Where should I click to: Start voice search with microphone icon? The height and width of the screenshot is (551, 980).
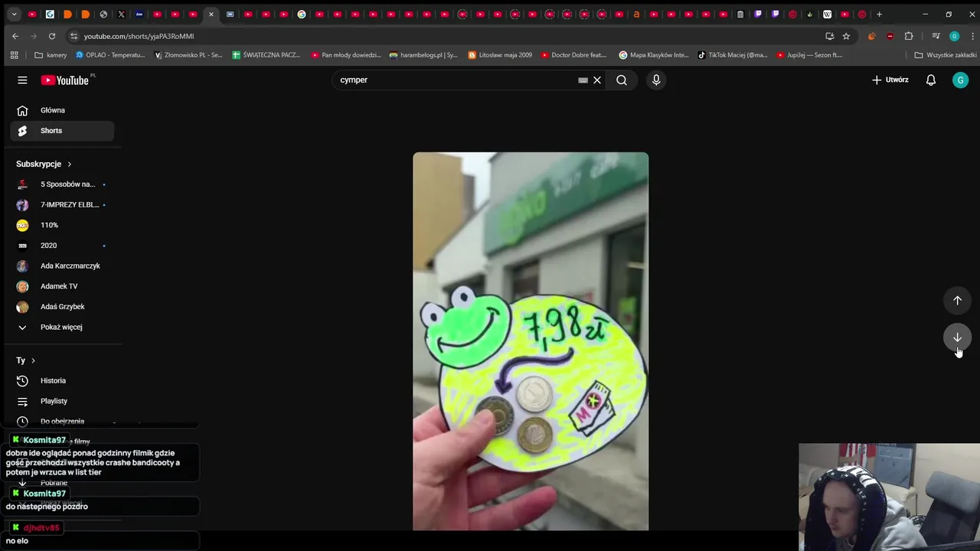(x=656, y=80)
